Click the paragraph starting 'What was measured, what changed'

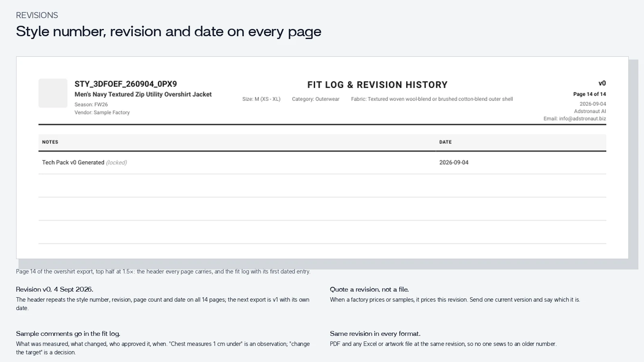163,348
